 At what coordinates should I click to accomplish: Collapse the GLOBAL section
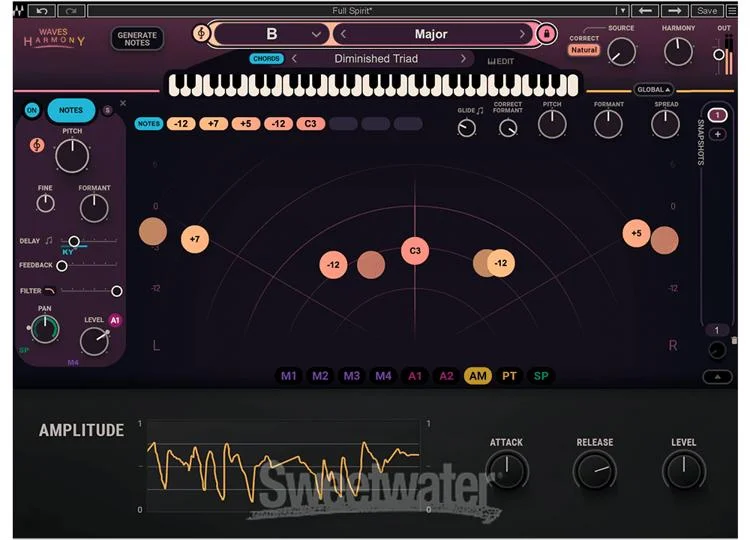(x=653, y=89)
